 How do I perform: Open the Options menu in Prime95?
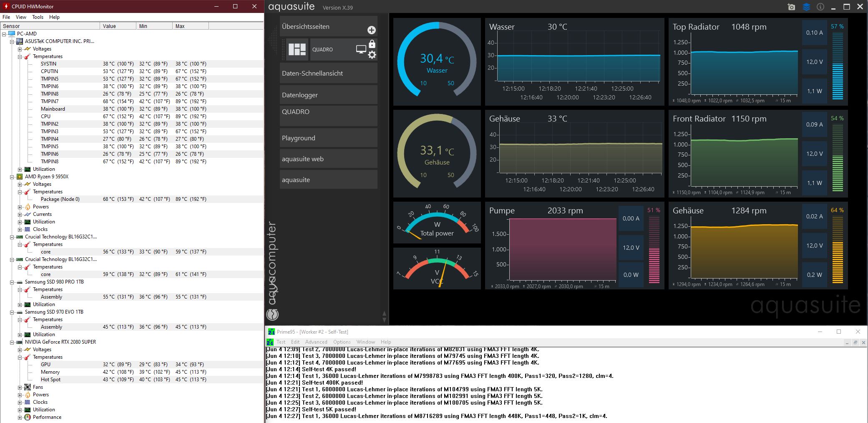[x=342, y=342]
